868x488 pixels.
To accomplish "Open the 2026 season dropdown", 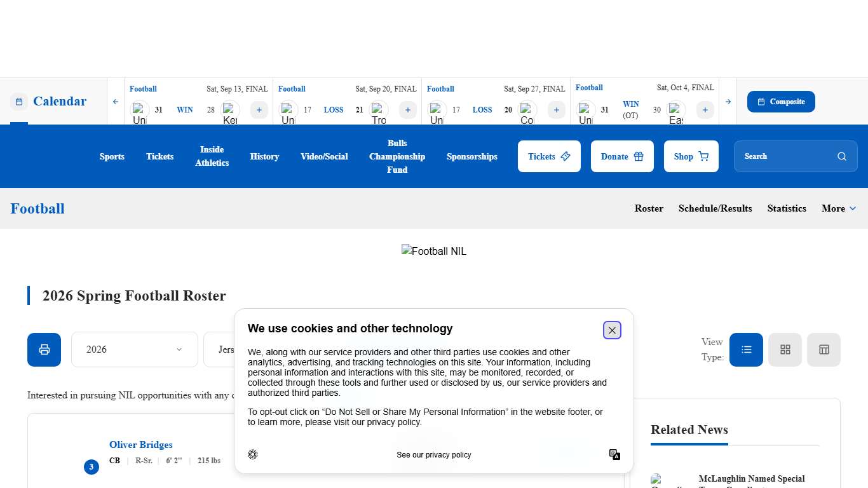I will tap(134, 349).
